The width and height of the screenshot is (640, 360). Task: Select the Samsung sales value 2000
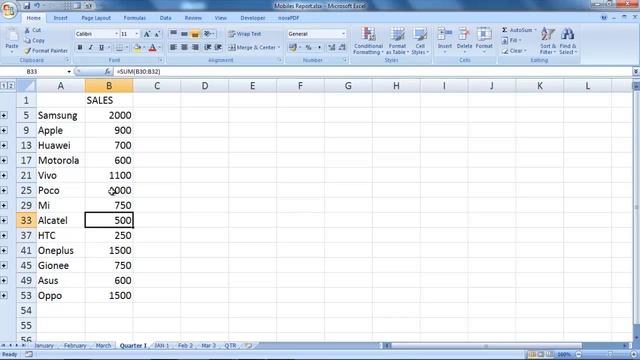109,116
